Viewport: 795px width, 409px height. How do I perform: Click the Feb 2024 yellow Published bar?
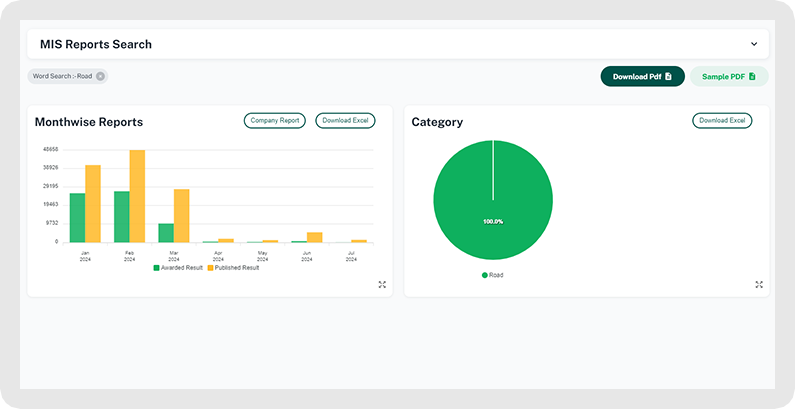point(137,197)
